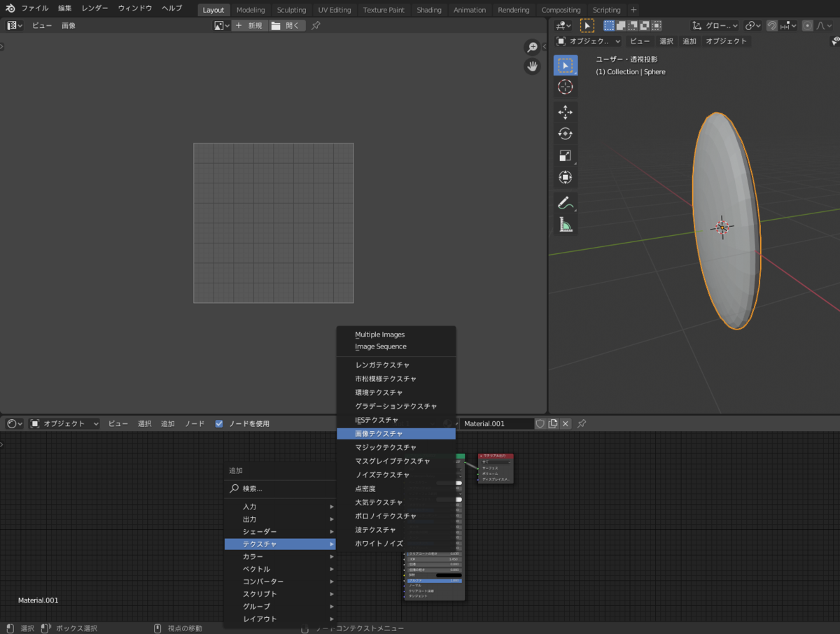Select the Rotate tool icon
The width and height of the screenshot is (840, 634).
(566, 134)
